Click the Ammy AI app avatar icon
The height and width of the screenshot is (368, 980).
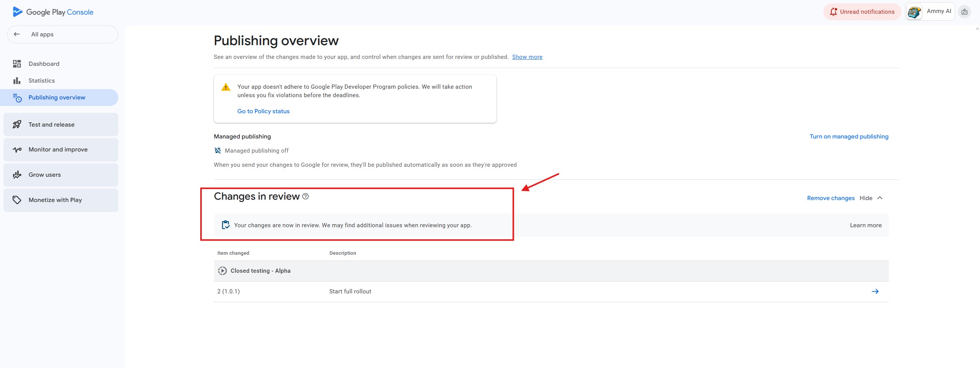[914, 12]
